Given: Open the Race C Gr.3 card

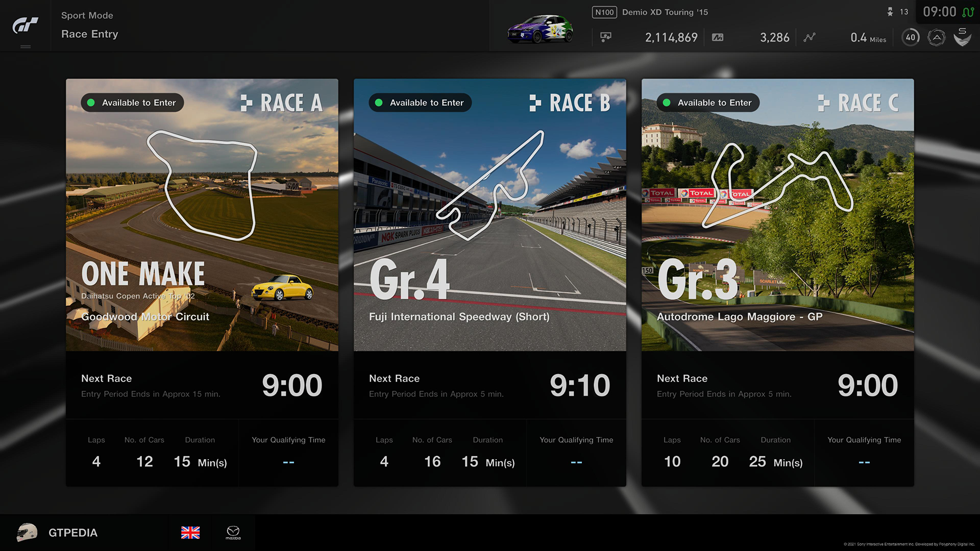Looking at the screenshot, I should pyautogui.click(x=778, y=282).
